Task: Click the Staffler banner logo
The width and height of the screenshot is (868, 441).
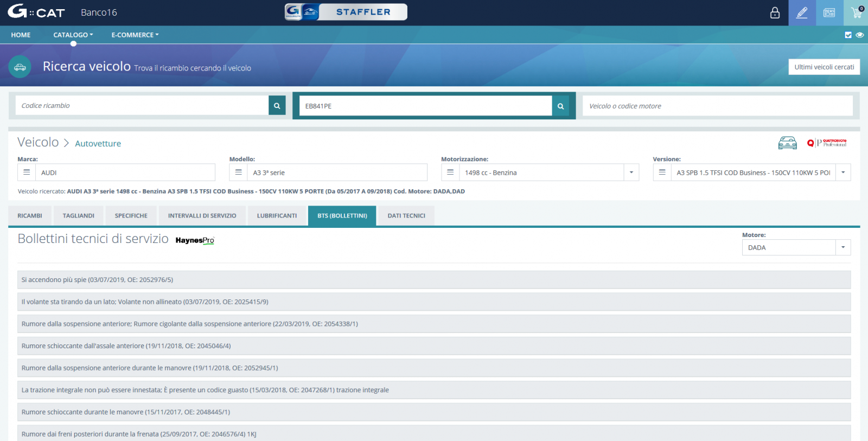Action: 346,12
